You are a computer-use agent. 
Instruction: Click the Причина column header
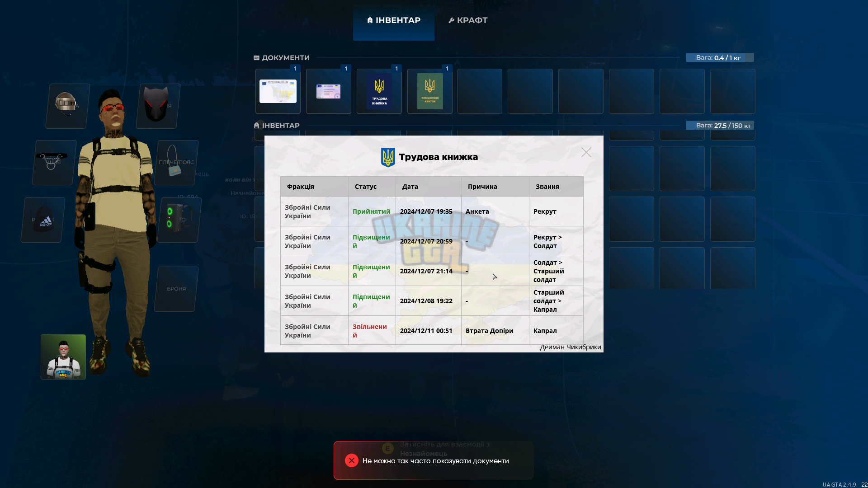pos(495,187)
